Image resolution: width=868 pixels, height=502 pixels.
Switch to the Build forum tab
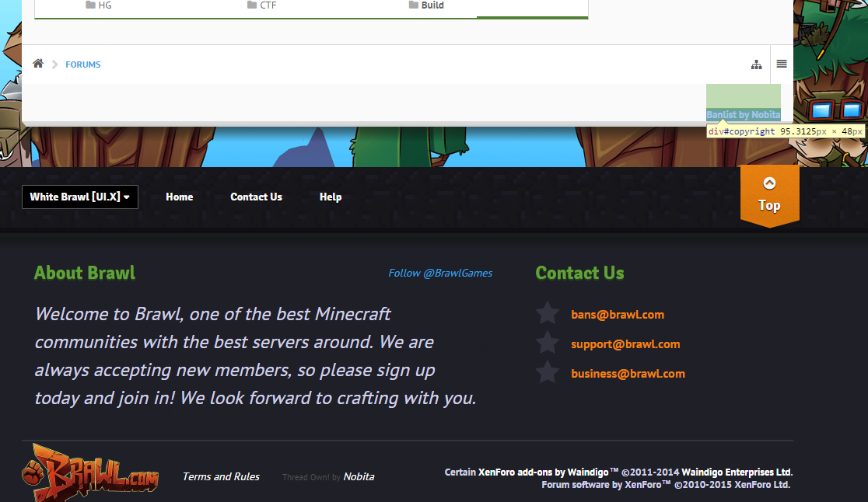coord(426,5)
